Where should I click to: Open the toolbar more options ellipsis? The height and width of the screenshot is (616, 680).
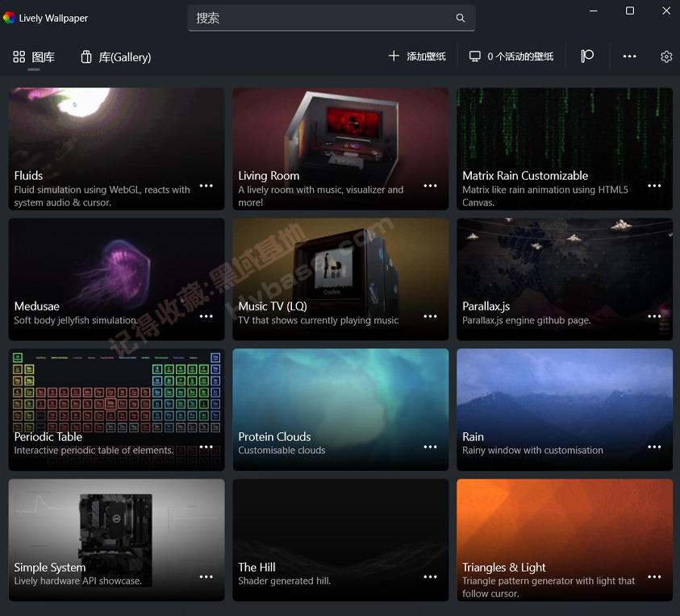[630, 56]
